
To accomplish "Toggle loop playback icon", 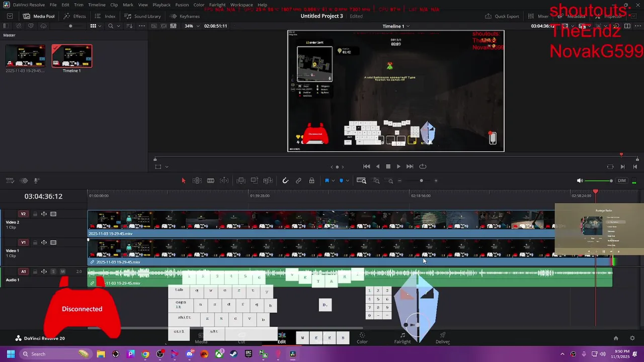I will pyautogui.click(x=423, y=166).
